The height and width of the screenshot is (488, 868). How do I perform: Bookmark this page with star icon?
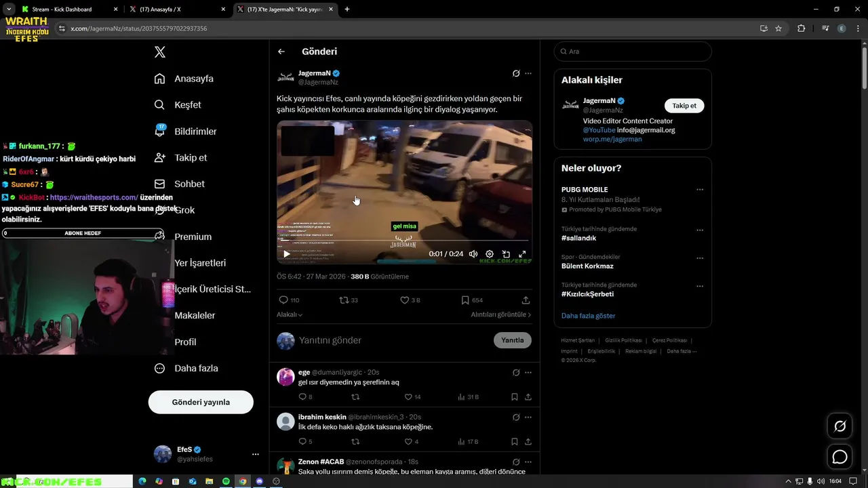(778, 28)
